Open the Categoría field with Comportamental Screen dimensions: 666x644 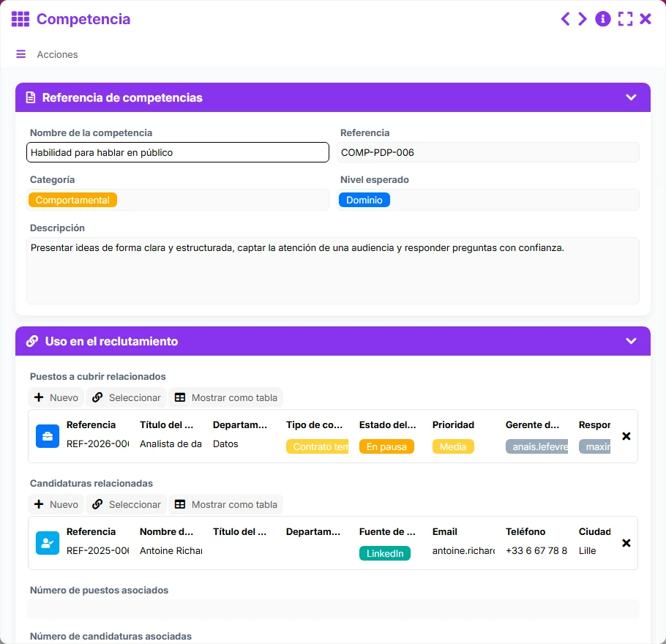[178, 200]
